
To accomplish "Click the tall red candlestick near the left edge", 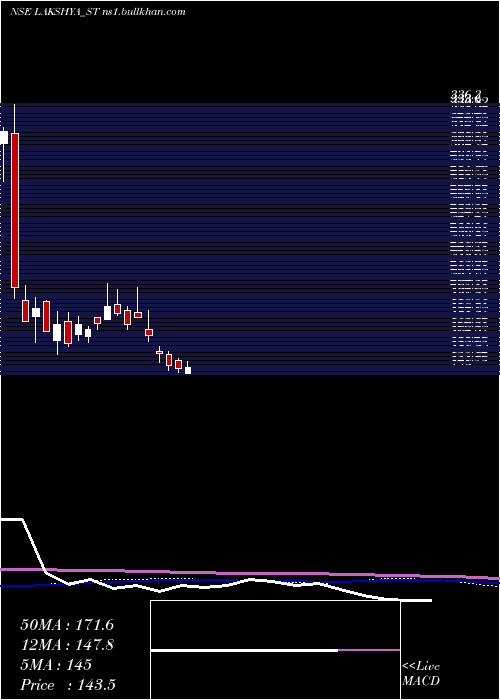I will [15, 210].
